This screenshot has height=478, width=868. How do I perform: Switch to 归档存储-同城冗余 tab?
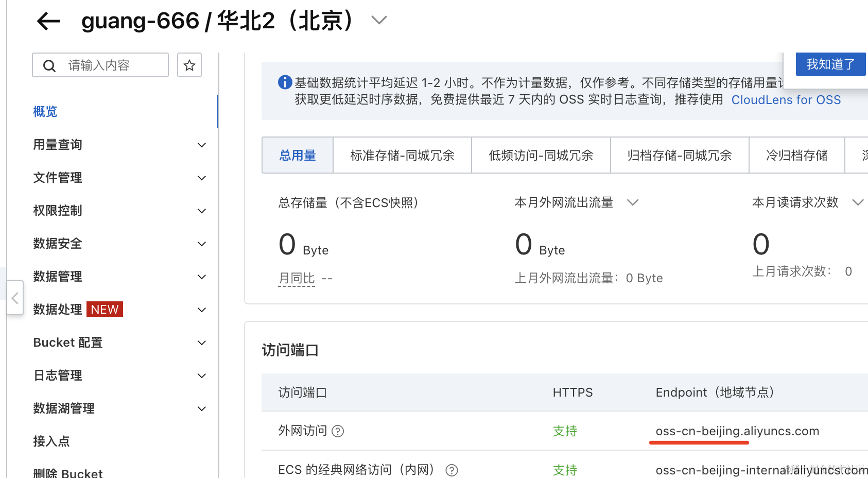(679, 156)
